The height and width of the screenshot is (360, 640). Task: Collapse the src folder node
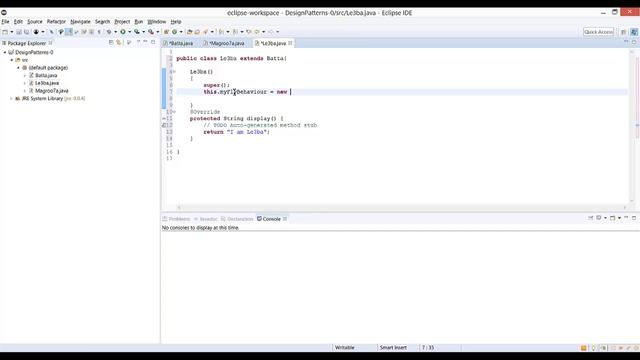[12, 60]
